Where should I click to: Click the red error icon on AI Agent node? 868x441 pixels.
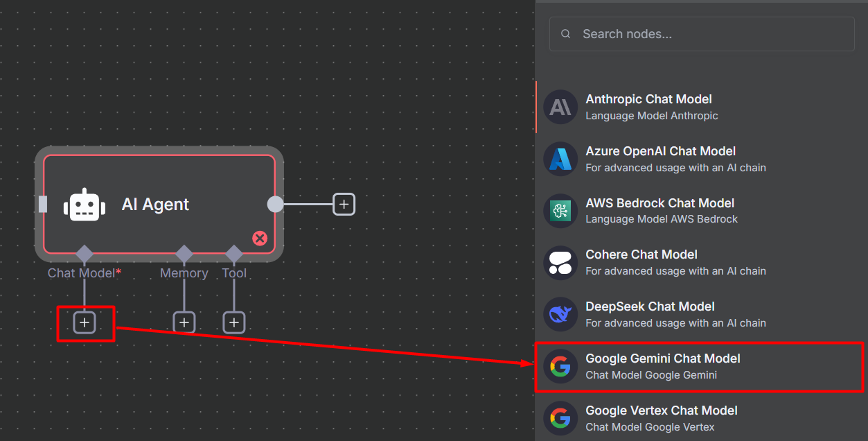coord(260,239)
